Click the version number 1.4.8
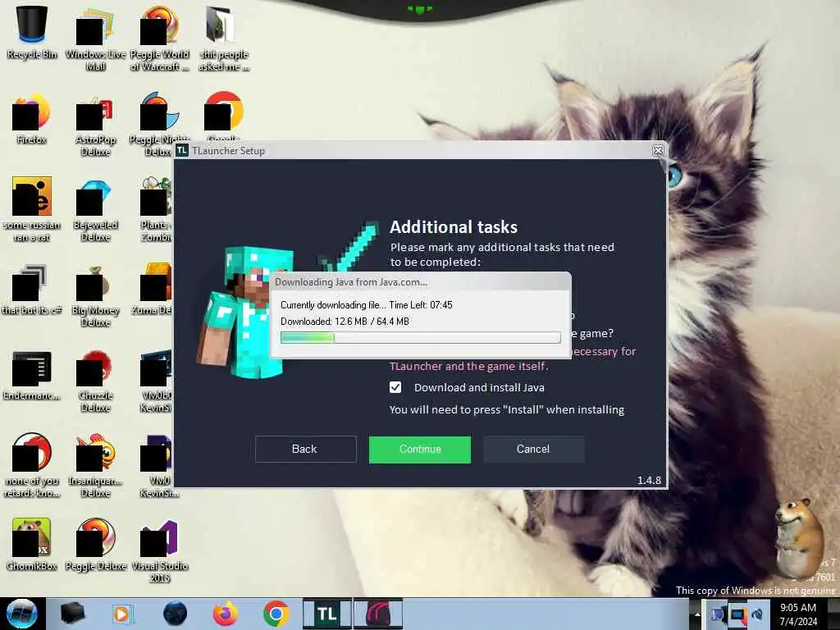This screenshot has width=840, height=630. click(650, 480)
